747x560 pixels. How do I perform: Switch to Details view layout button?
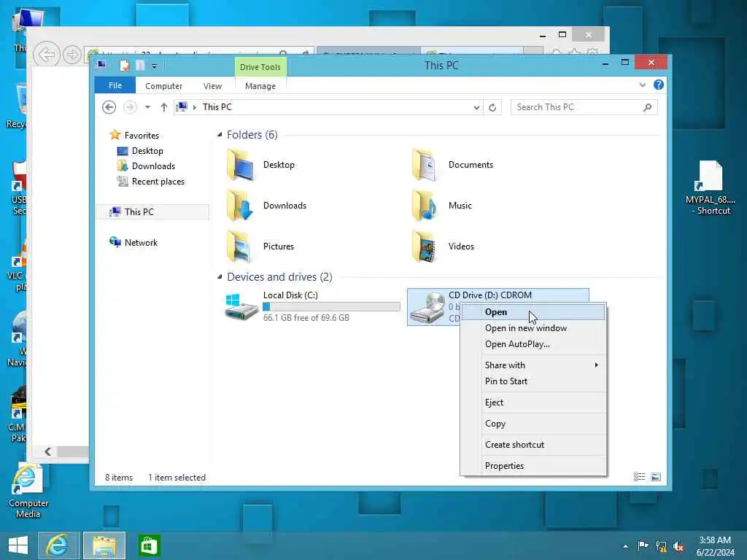click(x=639, y=477)
